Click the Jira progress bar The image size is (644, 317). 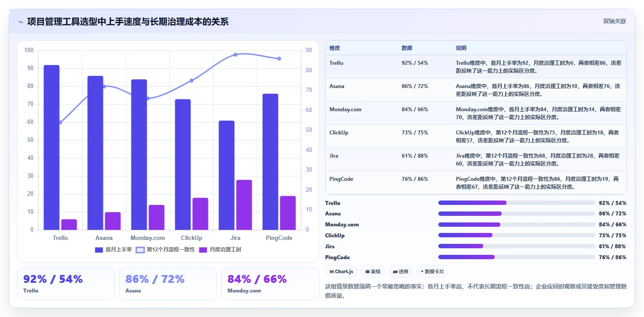click(x=517, y=246)
